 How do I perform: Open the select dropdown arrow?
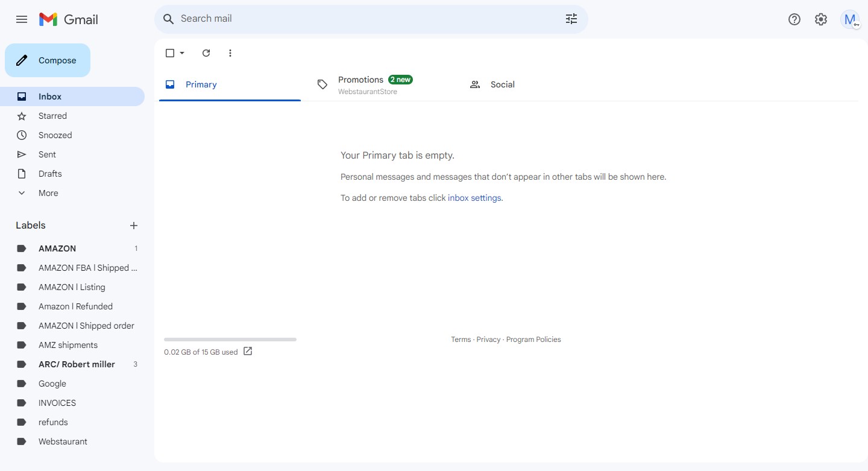point(182,53)
